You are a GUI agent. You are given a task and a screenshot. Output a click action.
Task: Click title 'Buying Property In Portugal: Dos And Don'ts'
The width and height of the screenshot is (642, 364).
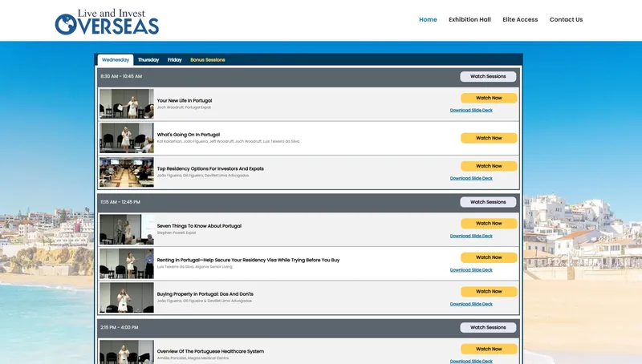click(x=205, y=294)
